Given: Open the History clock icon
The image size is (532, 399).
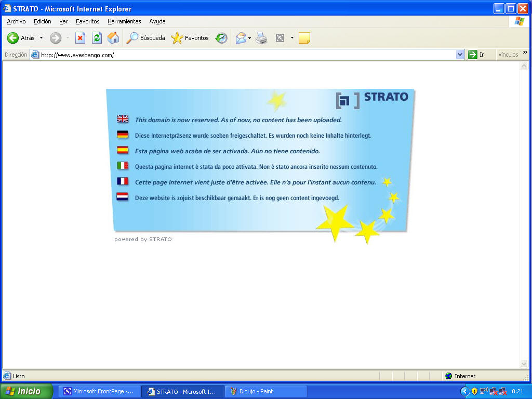Looking at the screenshot, I should point(221,38).
